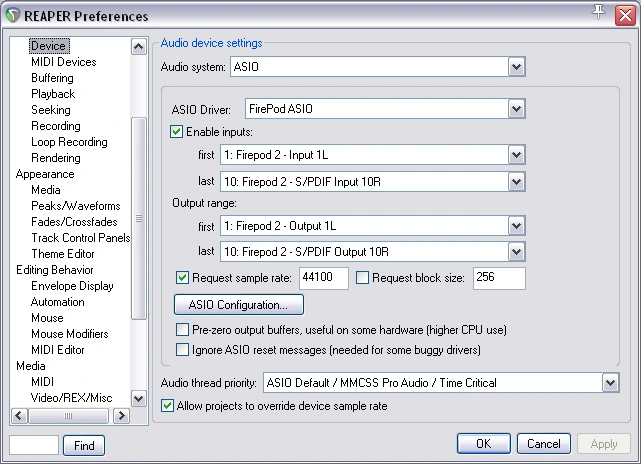Click the category list scroll up arrow
The image size is (641, 464).
click(x=139, y=47)
